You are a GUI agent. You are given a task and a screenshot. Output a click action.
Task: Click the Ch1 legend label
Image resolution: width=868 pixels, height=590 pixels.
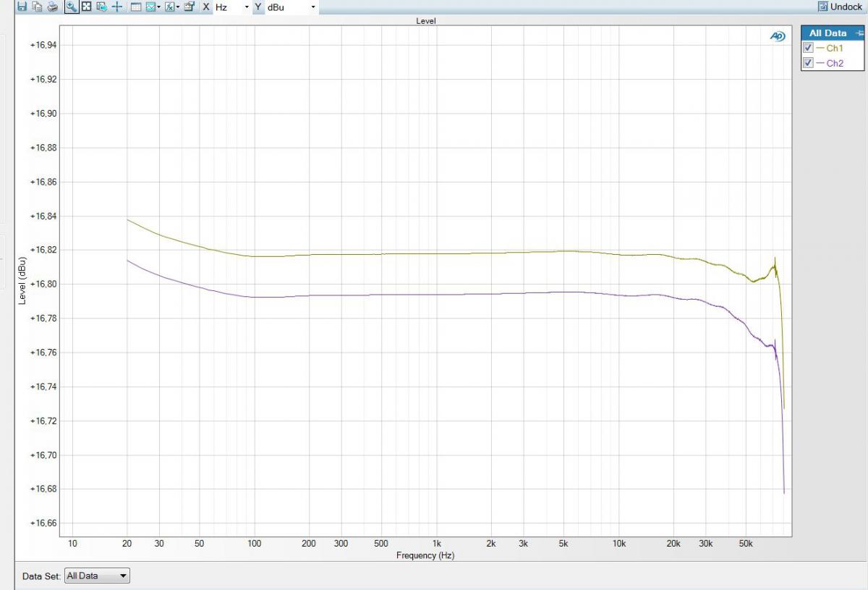coord(835,49)
